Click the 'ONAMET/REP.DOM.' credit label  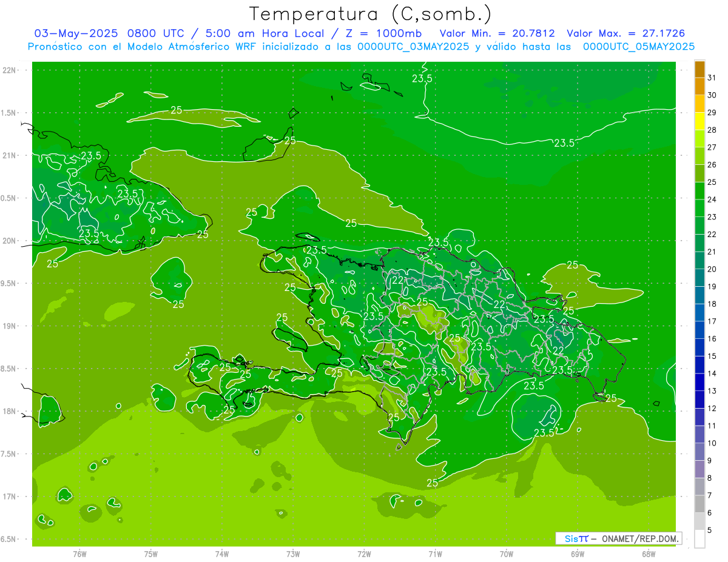(x=639, y=538)
